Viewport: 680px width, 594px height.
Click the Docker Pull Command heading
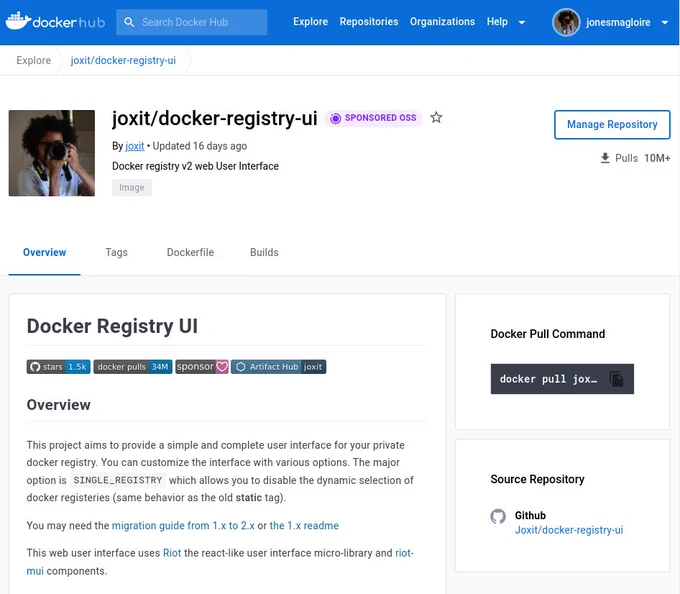[548, 334]
